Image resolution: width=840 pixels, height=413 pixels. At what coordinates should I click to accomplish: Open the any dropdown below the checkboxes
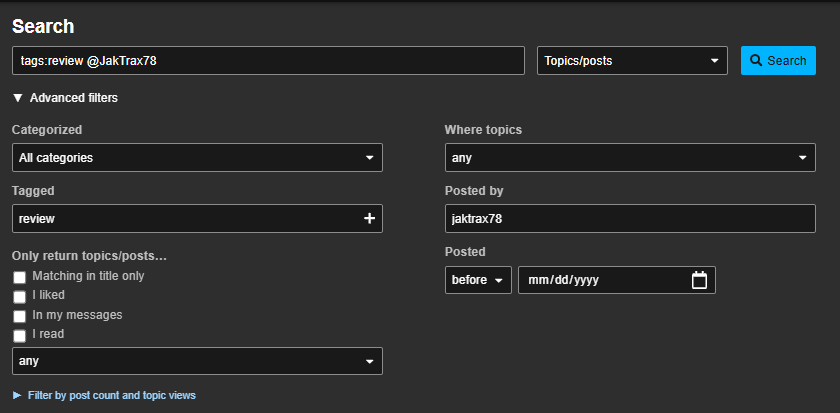coord(197,361)
